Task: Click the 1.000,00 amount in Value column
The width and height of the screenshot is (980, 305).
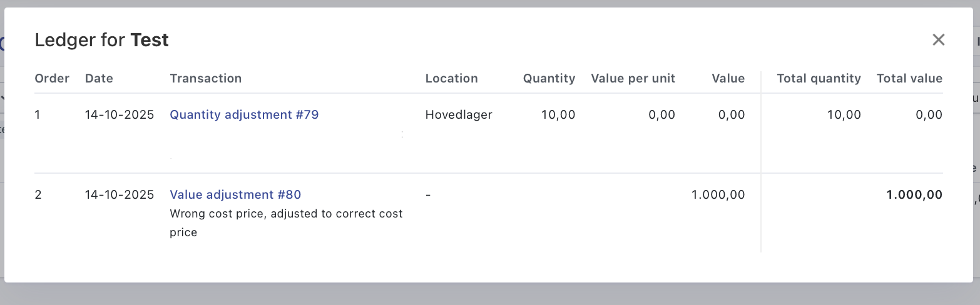Action: coord(718,195)
